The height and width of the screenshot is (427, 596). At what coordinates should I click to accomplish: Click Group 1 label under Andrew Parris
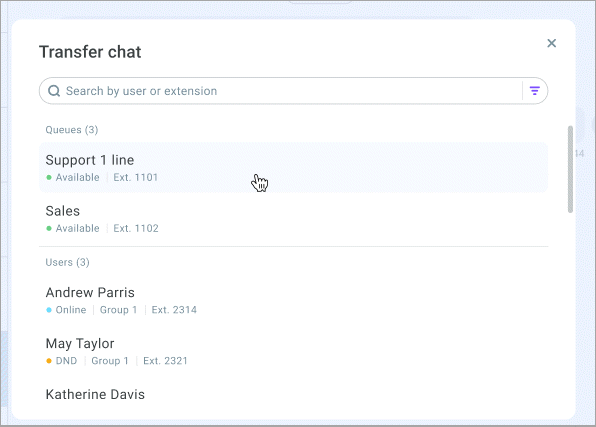(118, 310)
